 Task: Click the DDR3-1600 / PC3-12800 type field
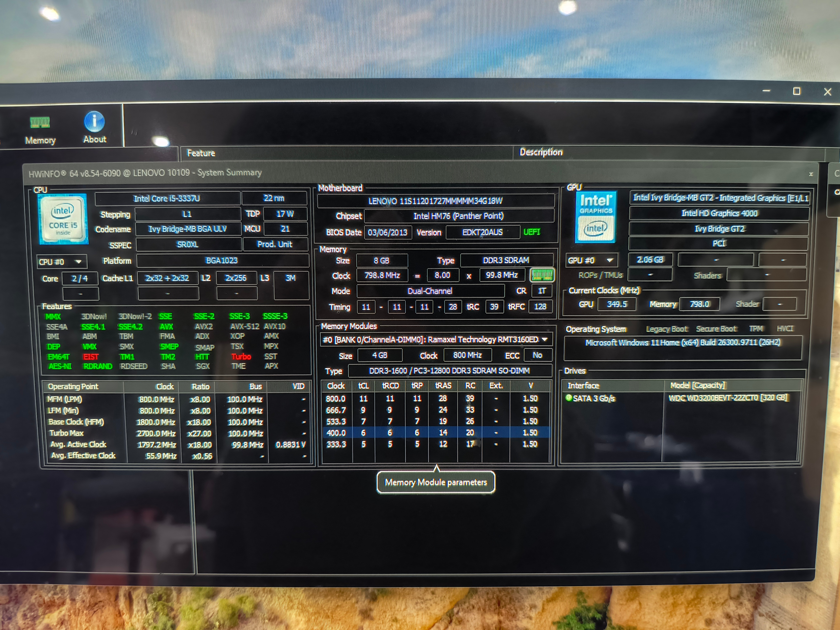point(450,371)
